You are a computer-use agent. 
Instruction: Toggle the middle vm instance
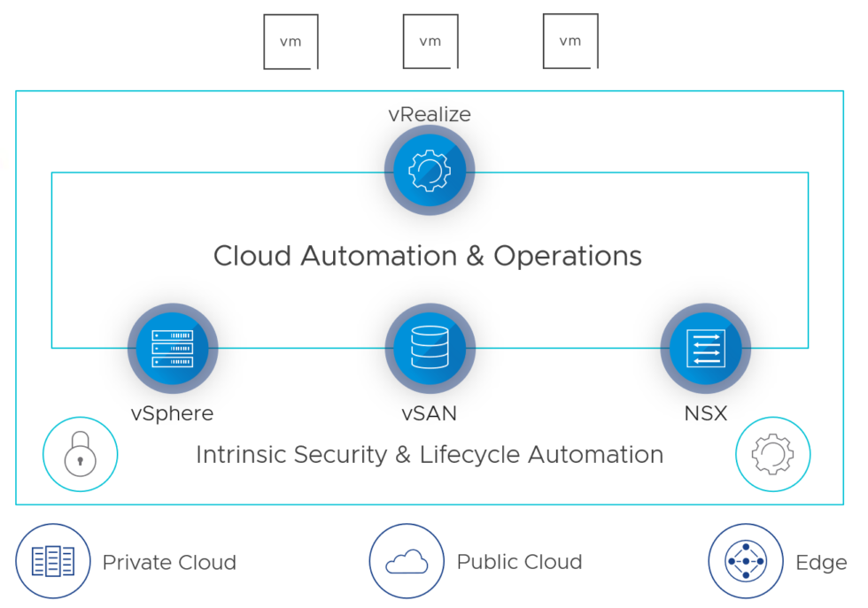point(430,41)
